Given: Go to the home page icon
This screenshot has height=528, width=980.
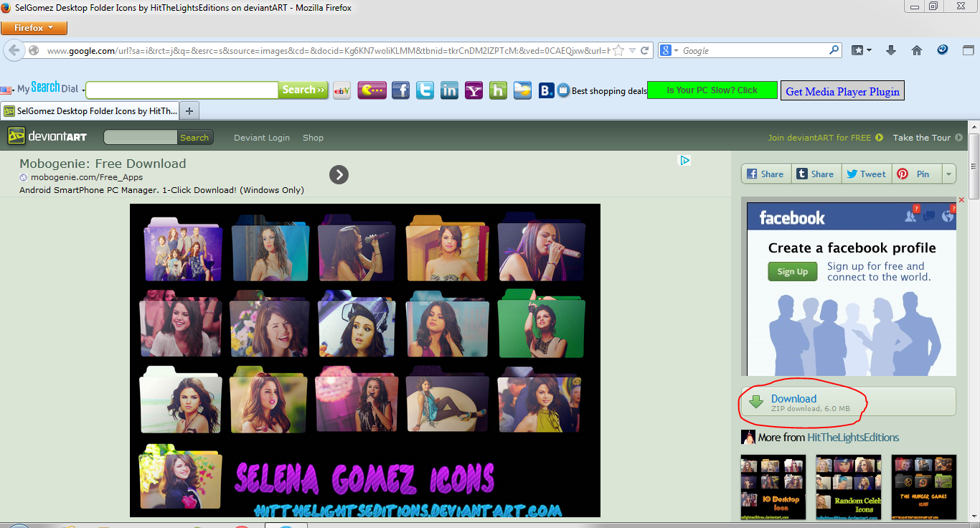Looking at the screenshot, I should [x=917, y=50].
